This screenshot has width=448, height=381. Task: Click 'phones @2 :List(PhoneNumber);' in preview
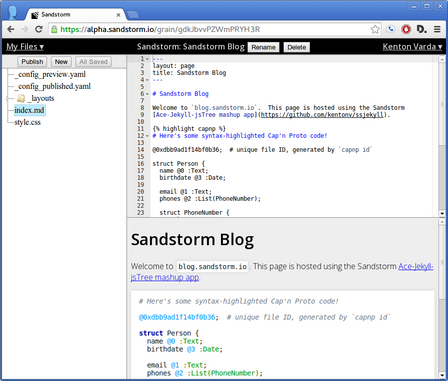(x=205, y=373)
